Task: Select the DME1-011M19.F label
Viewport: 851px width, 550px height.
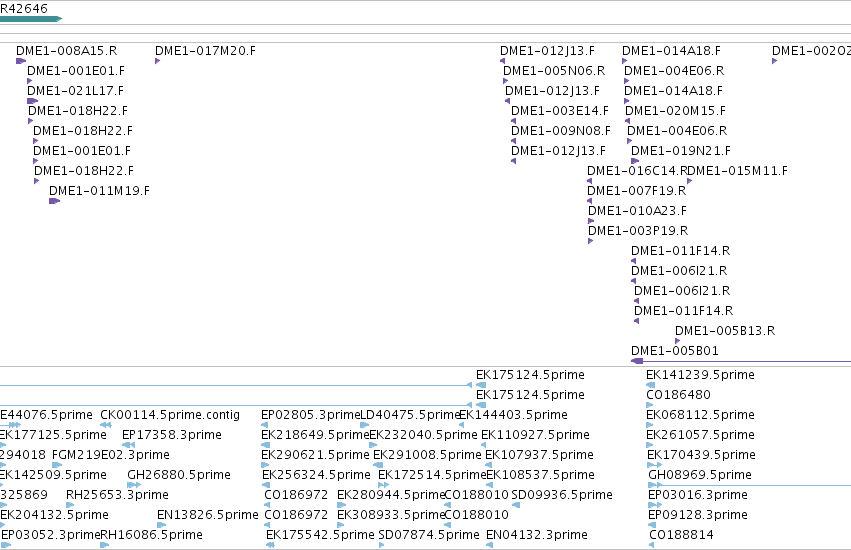Action: (99, 191)
